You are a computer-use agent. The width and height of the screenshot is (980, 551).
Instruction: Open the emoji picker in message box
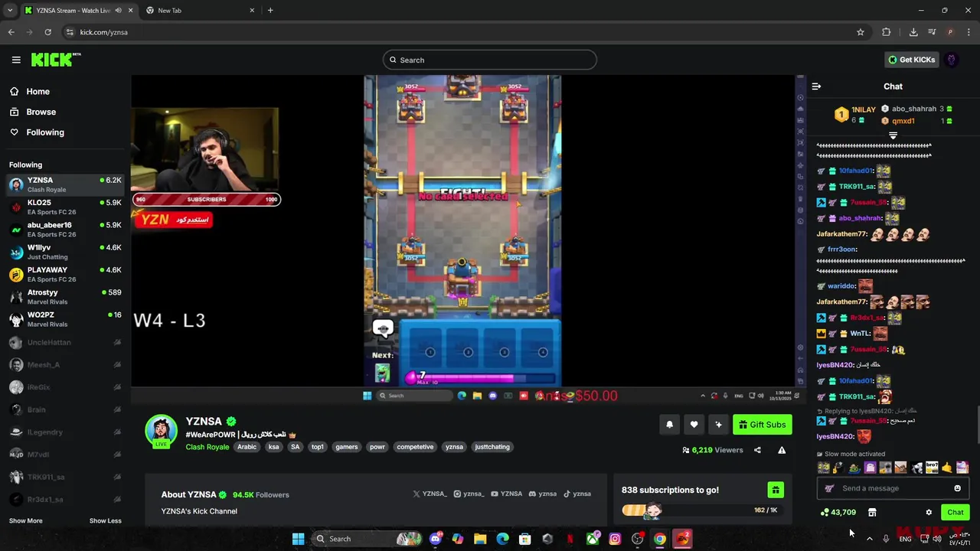pyautogui.click(x=957, y=488)
